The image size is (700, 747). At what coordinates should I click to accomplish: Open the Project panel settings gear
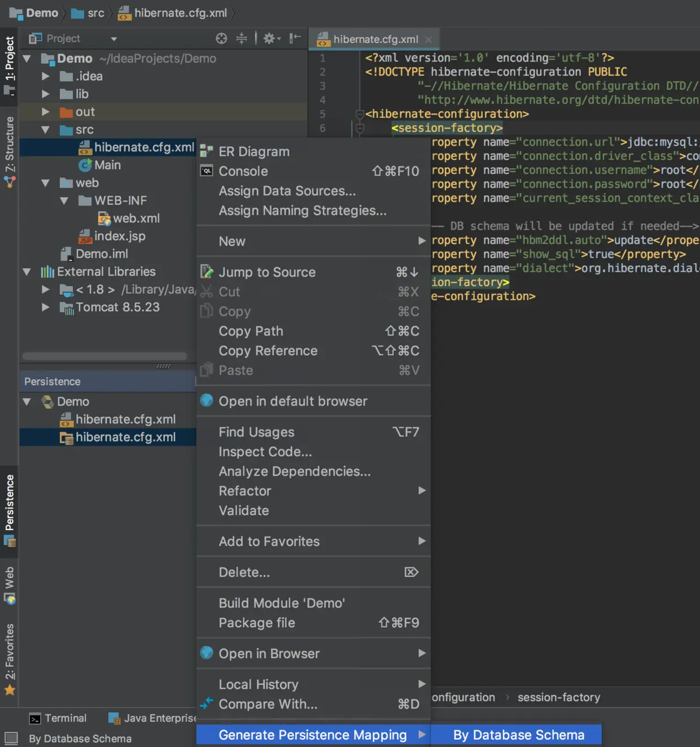click(270, 38)
